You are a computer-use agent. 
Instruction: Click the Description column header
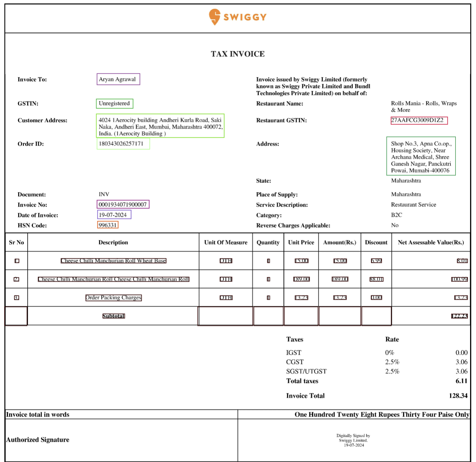tap(113, 242)
